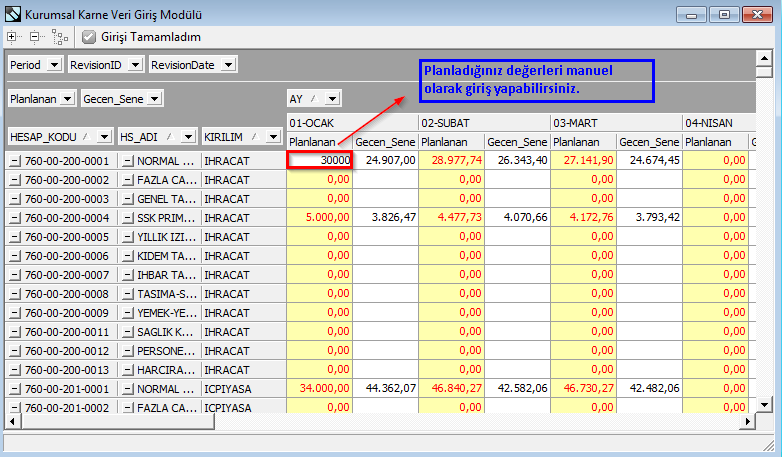Collapse the KIDEM TA... name node
Screen dimensions: 782x457
point(128,256)
